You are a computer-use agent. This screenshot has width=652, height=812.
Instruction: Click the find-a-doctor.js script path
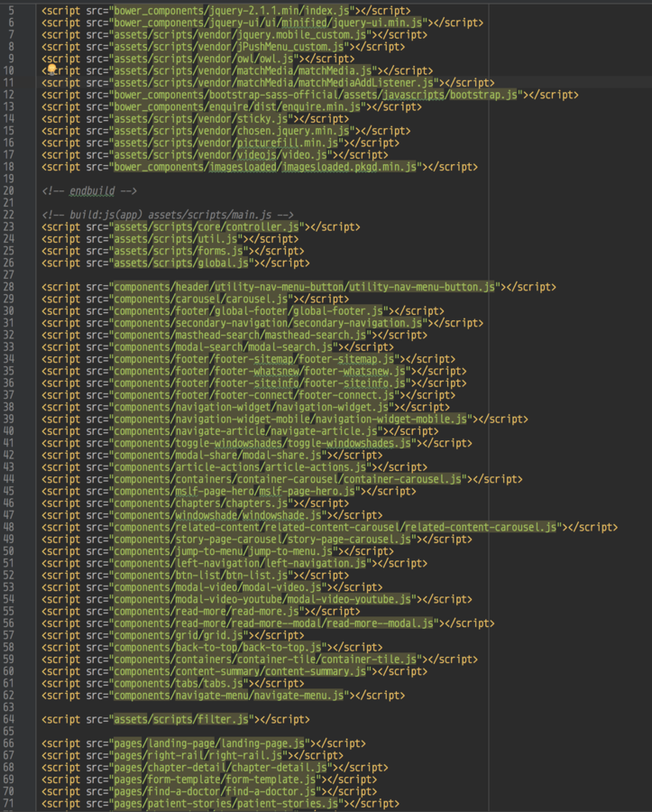point(215,791)
